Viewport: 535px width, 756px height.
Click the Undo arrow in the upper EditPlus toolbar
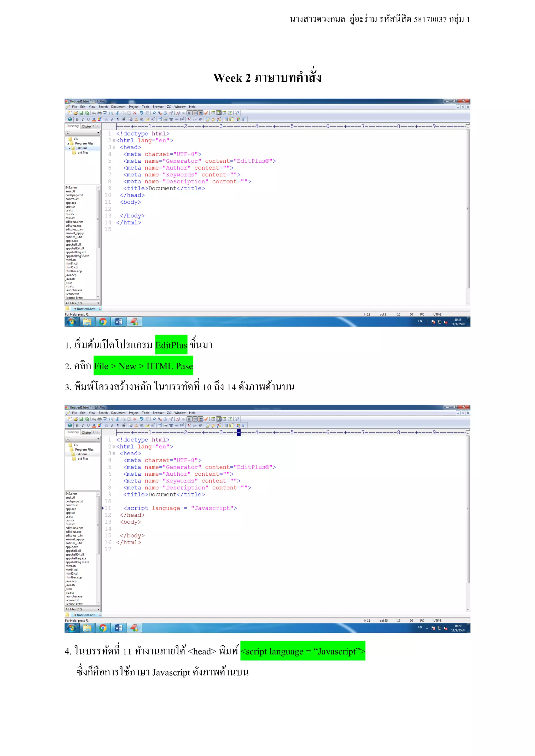tap(142, 113)
